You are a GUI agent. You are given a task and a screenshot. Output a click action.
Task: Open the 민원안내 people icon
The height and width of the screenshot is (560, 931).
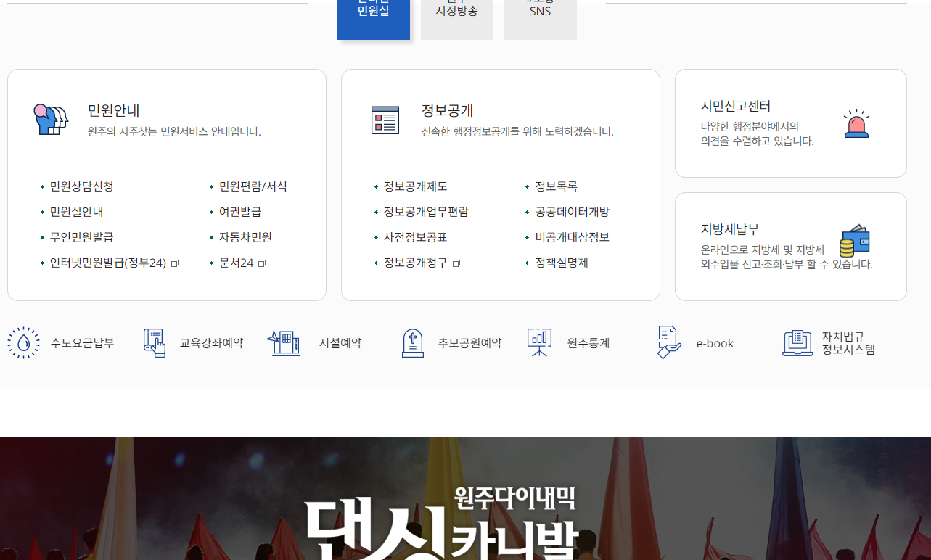[51, 120]
